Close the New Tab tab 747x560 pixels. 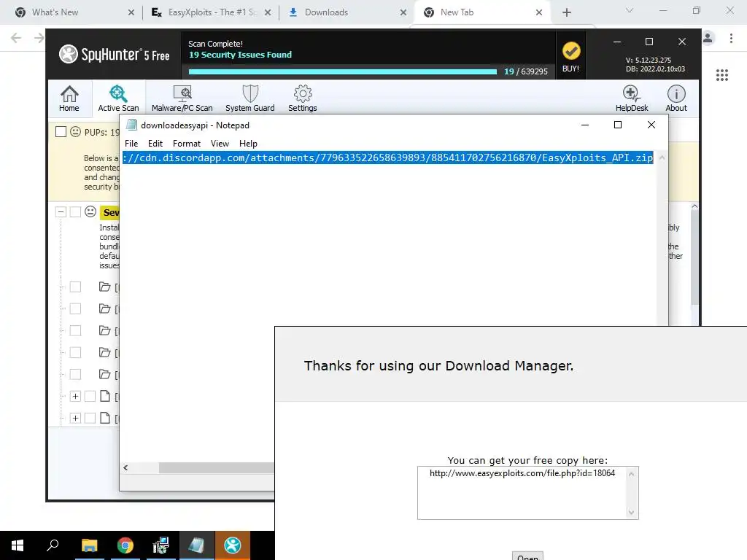pyautogui.click(x=539, y=12)
